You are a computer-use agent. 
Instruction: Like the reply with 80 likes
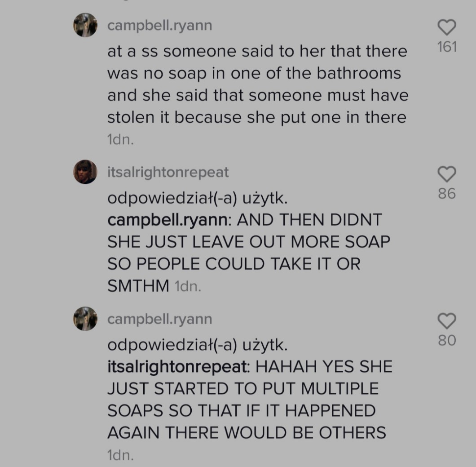click(446, 321)
